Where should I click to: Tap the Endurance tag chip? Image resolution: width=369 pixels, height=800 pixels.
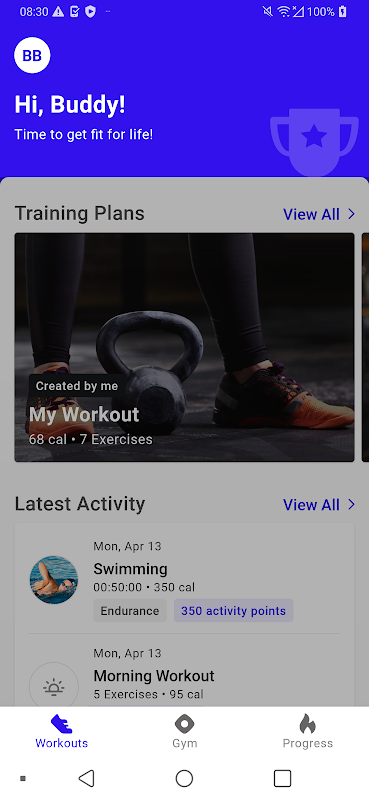(130, 611)
